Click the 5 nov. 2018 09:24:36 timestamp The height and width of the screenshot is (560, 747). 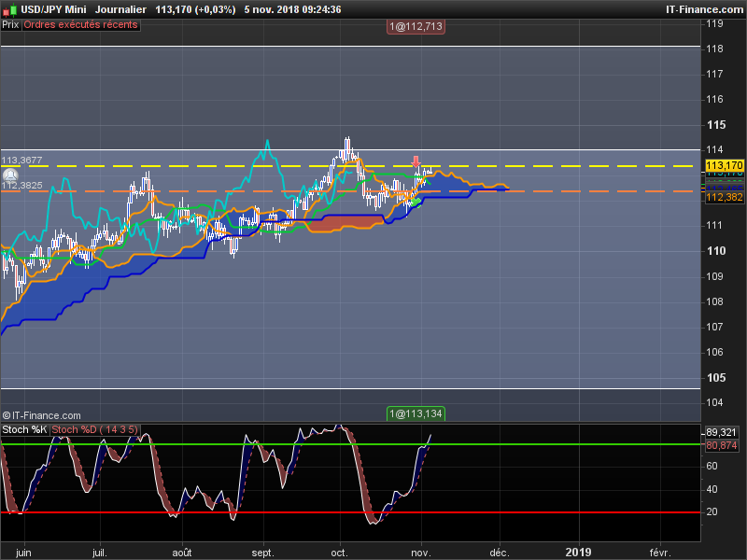[292, 9]
